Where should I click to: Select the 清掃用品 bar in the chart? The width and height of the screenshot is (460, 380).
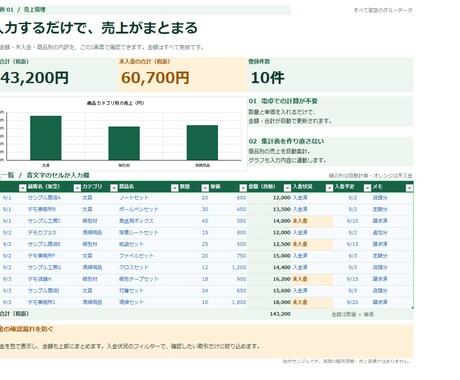[202, 143]
